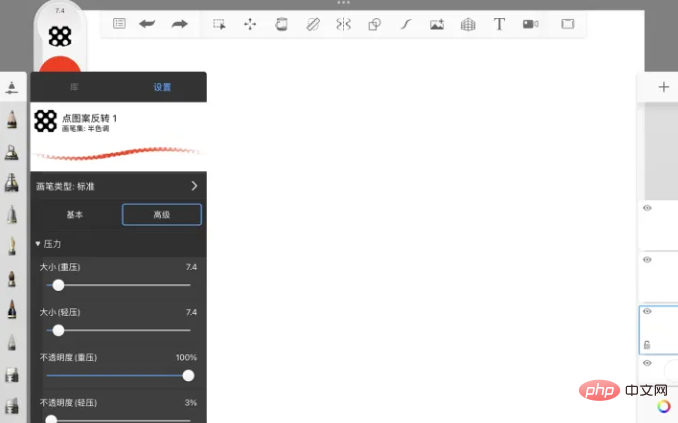Start time-lapse recording with camera icon
Viewport: 678px width, 423px height.
(x=531, y=24)
